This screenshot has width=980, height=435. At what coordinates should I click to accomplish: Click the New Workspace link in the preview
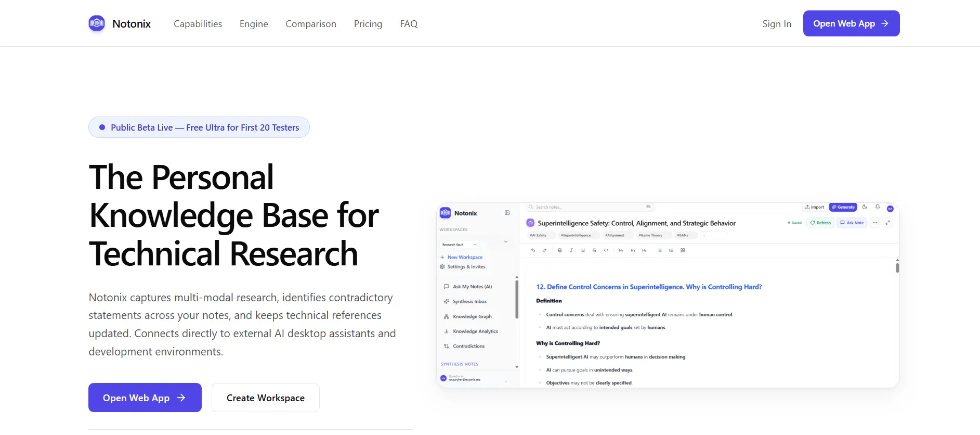pyautogui.click(x=462, y=257)
